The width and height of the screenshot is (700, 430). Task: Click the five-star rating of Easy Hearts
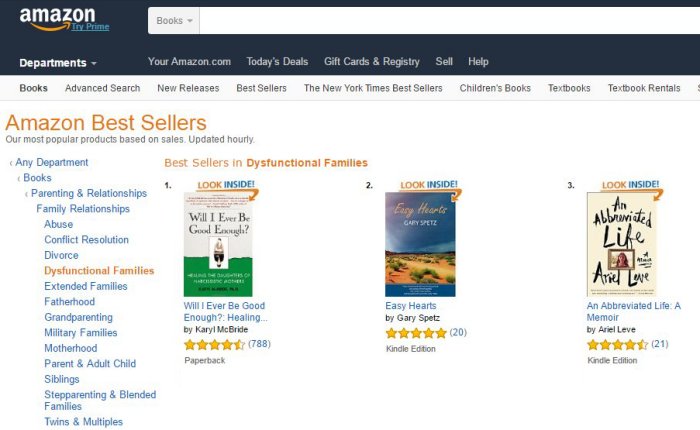tap(415, 333)
